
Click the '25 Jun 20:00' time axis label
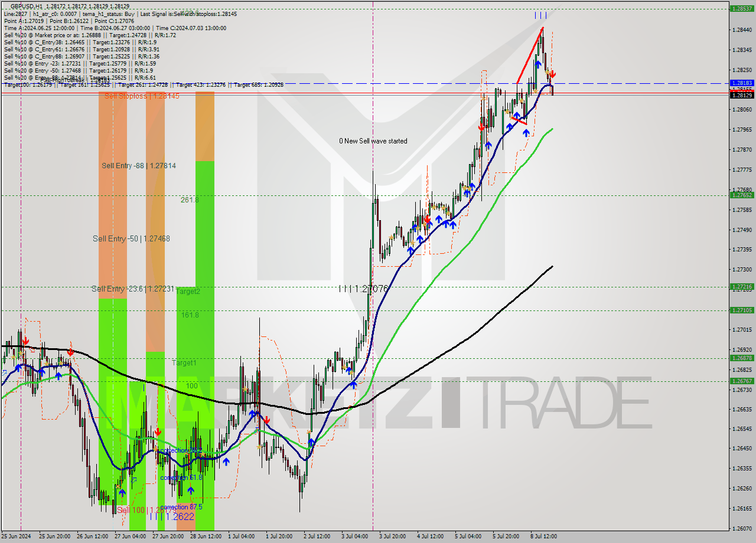point(55,537)
